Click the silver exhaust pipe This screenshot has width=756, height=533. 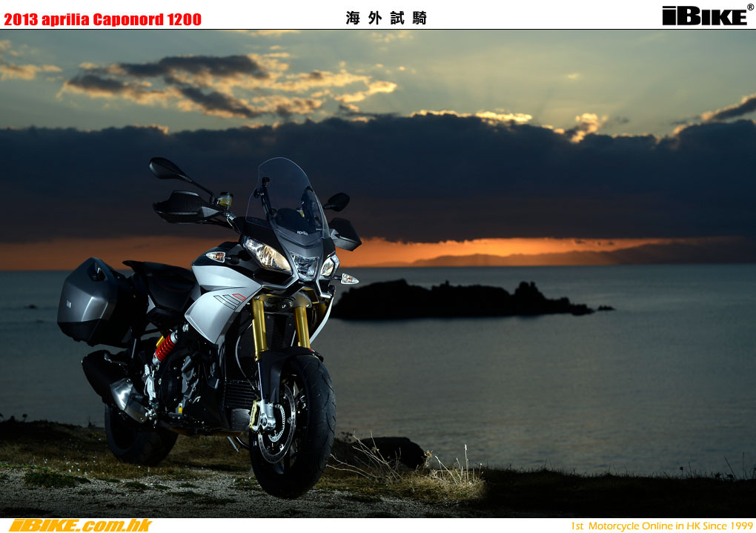tap(127, 397)
